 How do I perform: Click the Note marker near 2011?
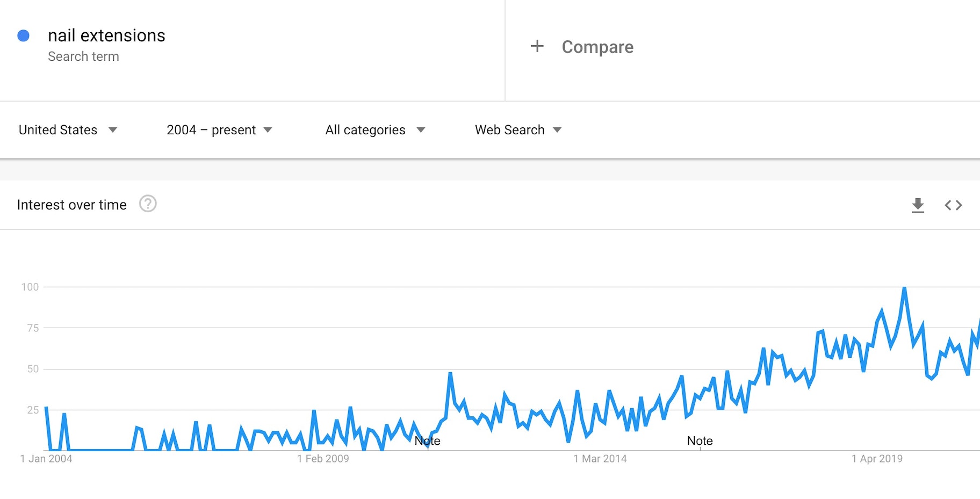(427, 441)
